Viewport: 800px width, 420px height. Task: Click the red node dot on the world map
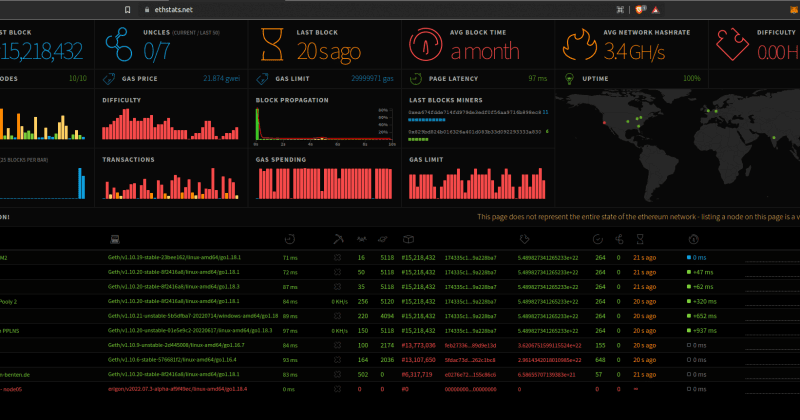point(605,123)
